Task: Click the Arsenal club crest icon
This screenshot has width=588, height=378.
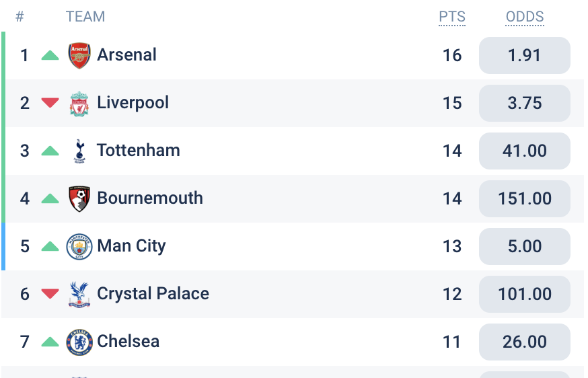Action: pyautogui.click(x=79, y=55)
